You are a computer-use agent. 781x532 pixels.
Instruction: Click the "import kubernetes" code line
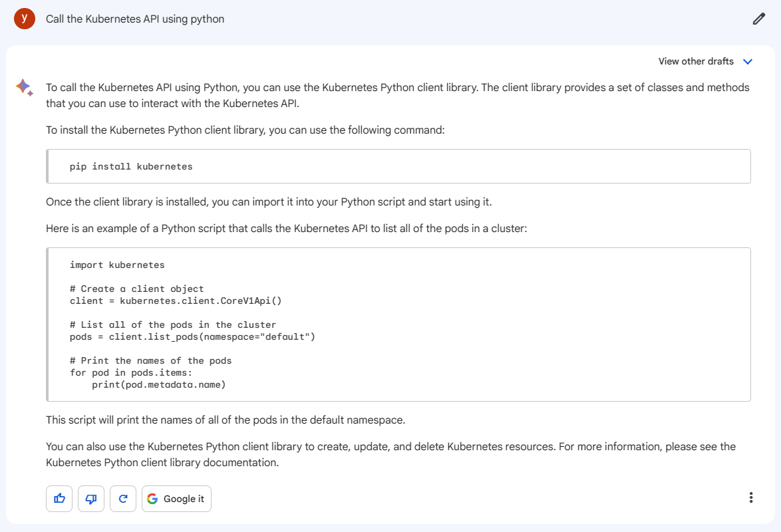[x=117, y=265]
